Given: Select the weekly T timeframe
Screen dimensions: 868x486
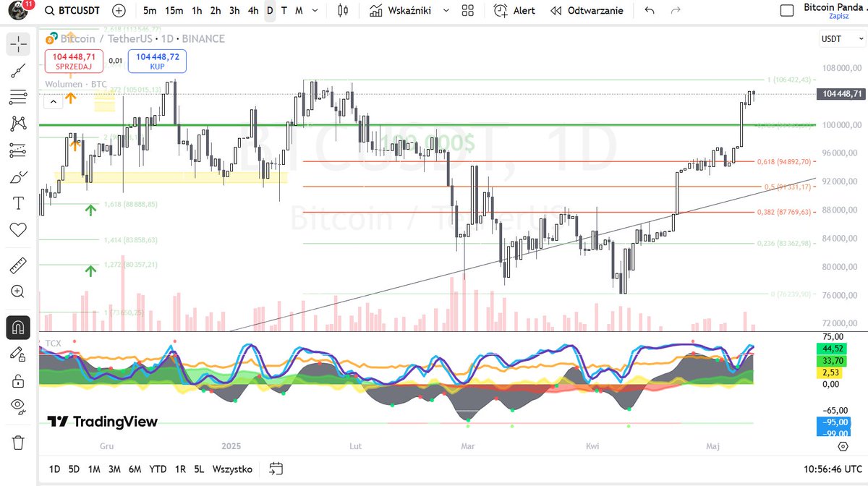Looking at the screenshot, I should (284, 11).
